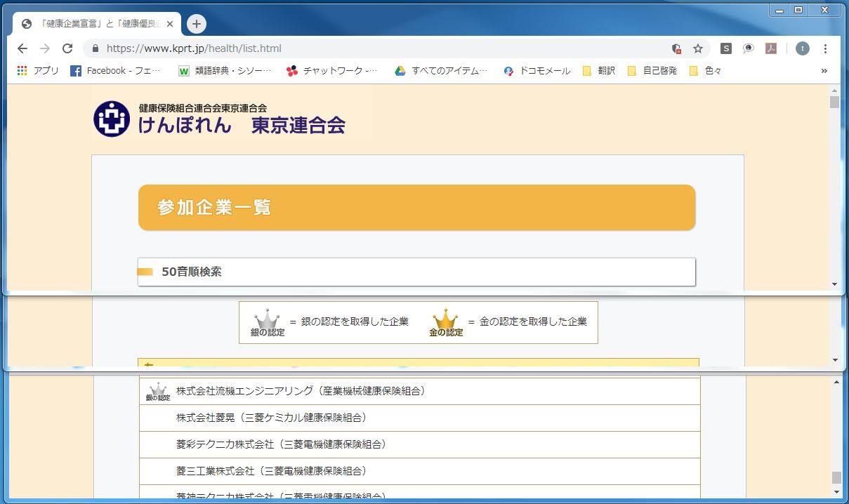Open the すべてのアイテム Drive bookmark
849x504 pixels.
click(x=441, y=71)
